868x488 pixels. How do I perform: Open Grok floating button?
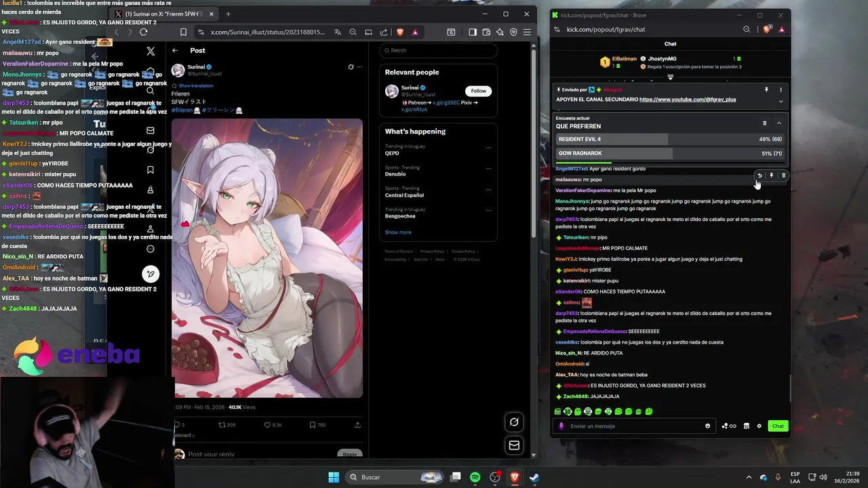514,422
